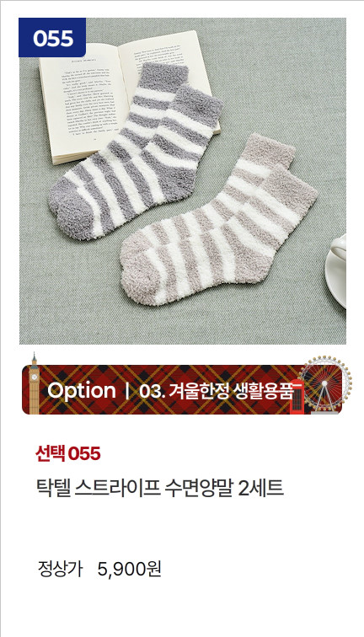Click the 5,900원 price text
The width and height of the screenshot is (364, 637).
point(130,570)
